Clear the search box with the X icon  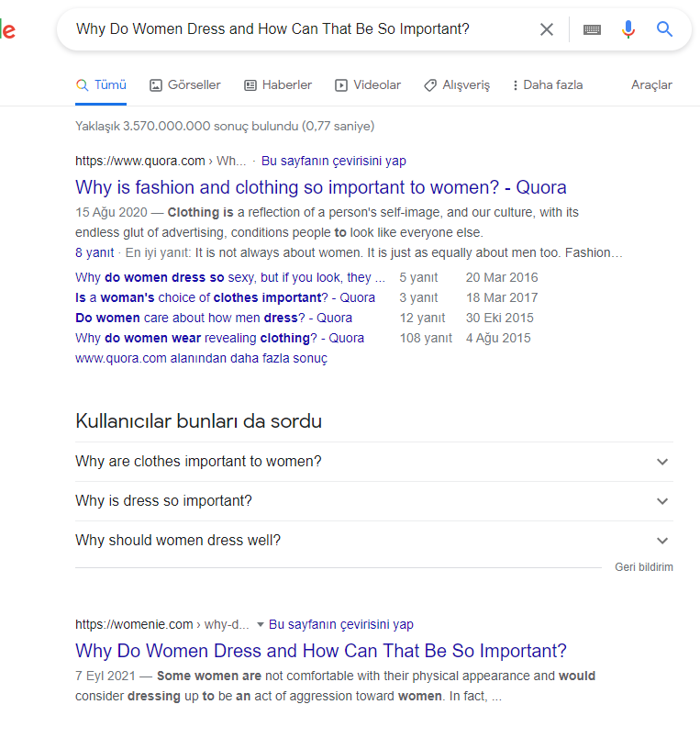(546, 29)
